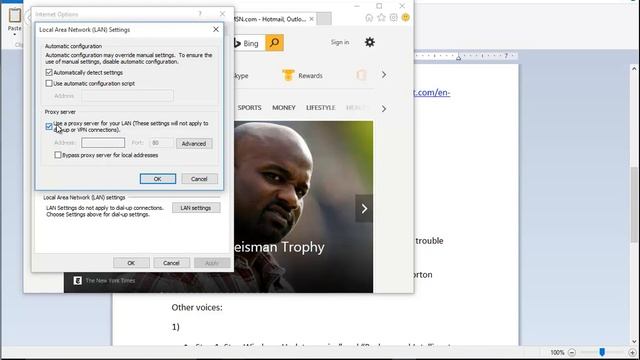This screenshot has width=640, height=360.
Task: Click The New York Times source icon
Action: pos(78,280)
